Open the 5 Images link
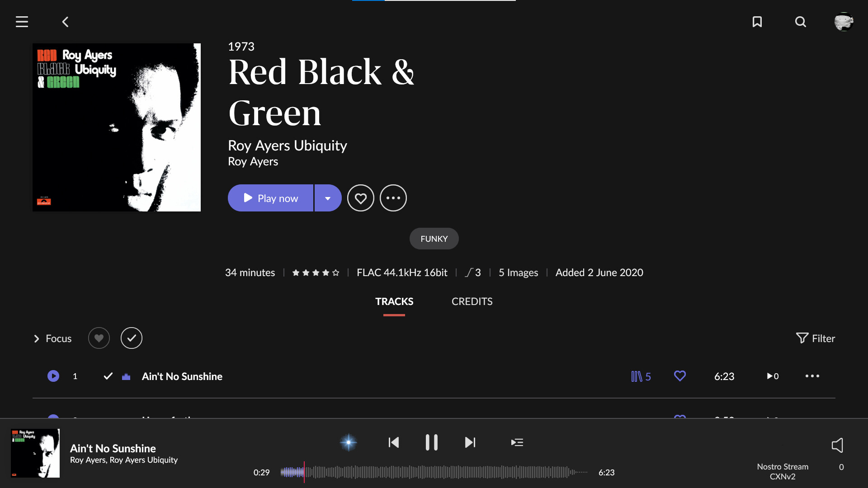 (518, 272)
